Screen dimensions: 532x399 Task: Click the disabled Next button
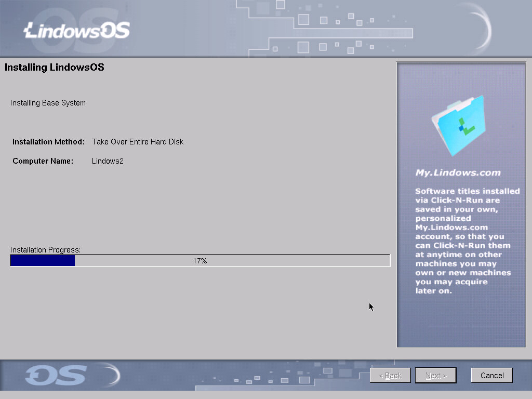click(435, 375)
